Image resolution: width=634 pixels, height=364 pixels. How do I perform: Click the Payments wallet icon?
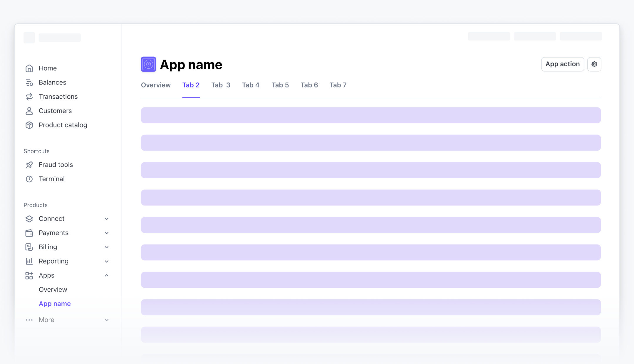pyautogui.click(x=29, y=233)
